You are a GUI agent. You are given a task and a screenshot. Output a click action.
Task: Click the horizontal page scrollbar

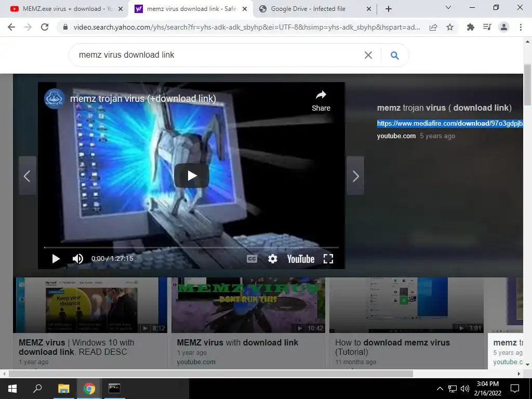click(x=210, y=374)
